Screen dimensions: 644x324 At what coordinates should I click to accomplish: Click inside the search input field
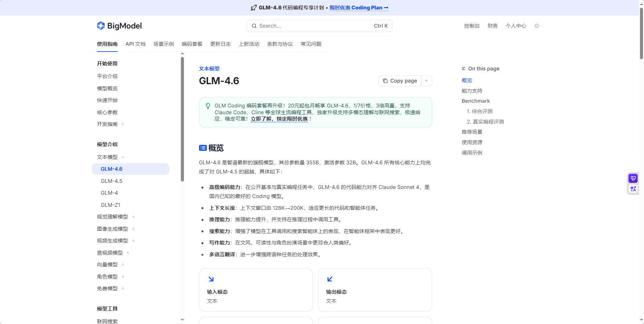click(x=303, y=26)
